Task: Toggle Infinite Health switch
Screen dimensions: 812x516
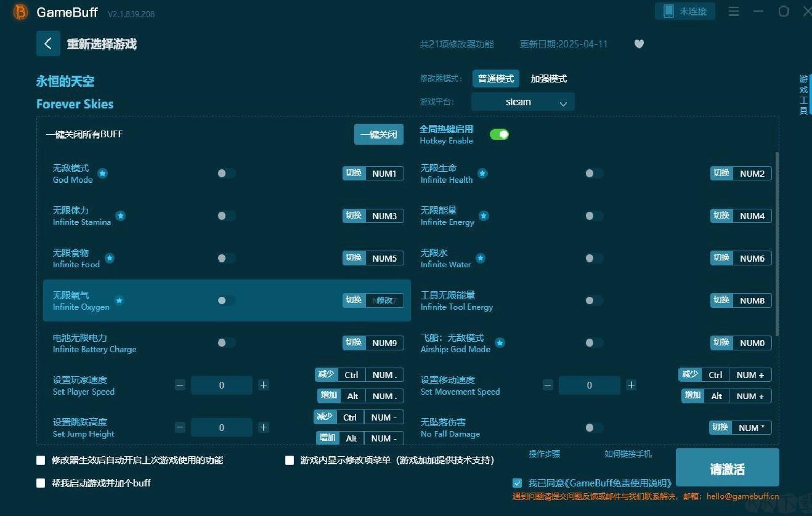Action: (x=594, y=174)
